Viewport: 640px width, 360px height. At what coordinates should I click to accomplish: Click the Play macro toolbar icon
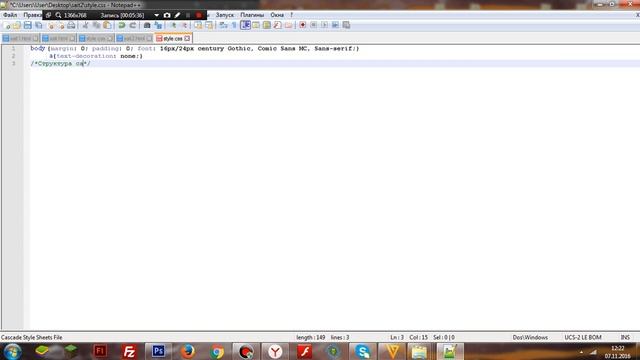click(x=324, y=25)
